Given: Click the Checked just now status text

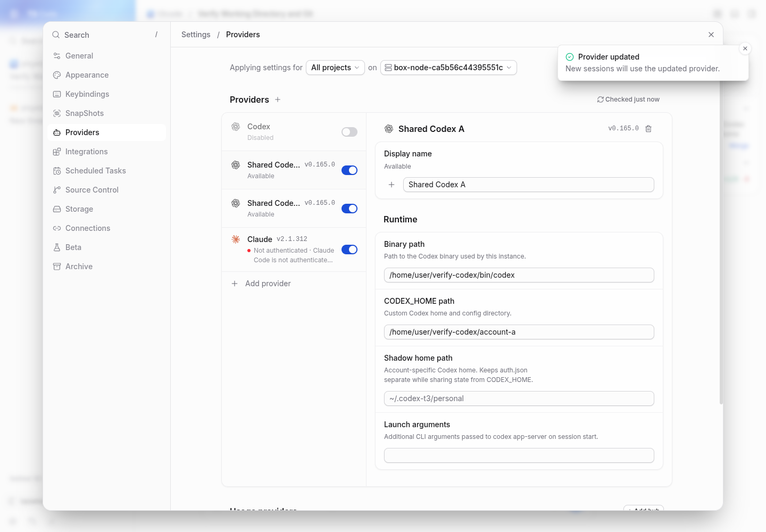Looking at the screenshot, I should pos(632,99).
